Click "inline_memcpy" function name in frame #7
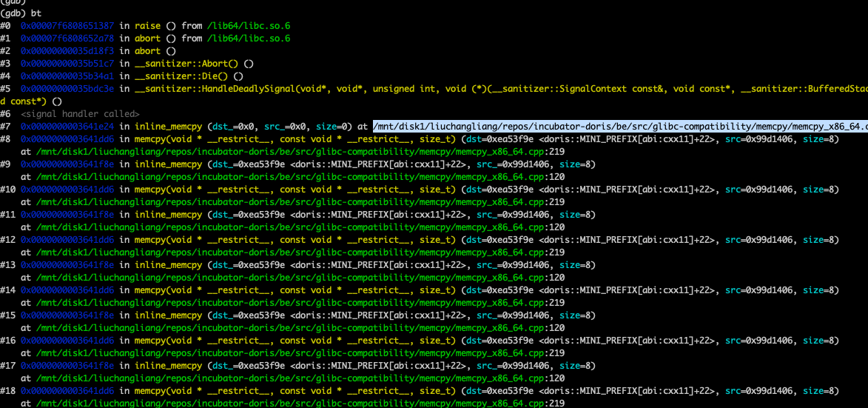Image resolution: width=868 pixels, height=408 pixels. pos(168,126)
